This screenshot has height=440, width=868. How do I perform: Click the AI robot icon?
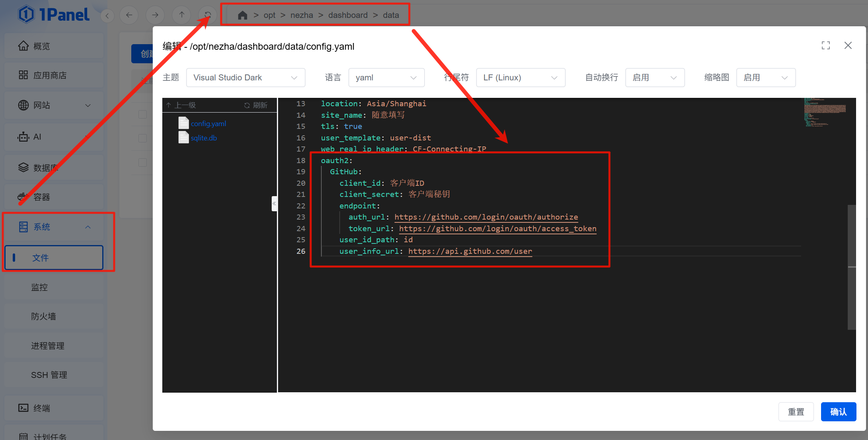click(23, 137)
